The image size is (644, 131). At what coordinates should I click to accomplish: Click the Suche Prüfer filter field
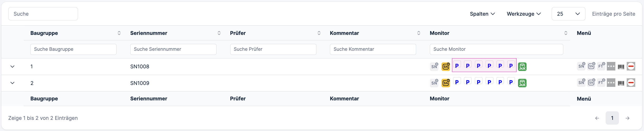[x=273, y=49]
